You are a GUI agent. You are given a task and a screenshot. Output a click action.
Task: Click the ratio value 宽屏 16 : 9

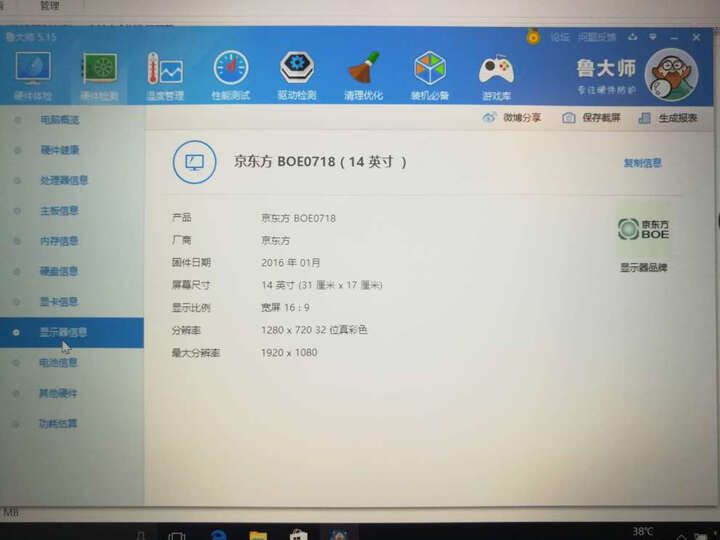point(285,308)
